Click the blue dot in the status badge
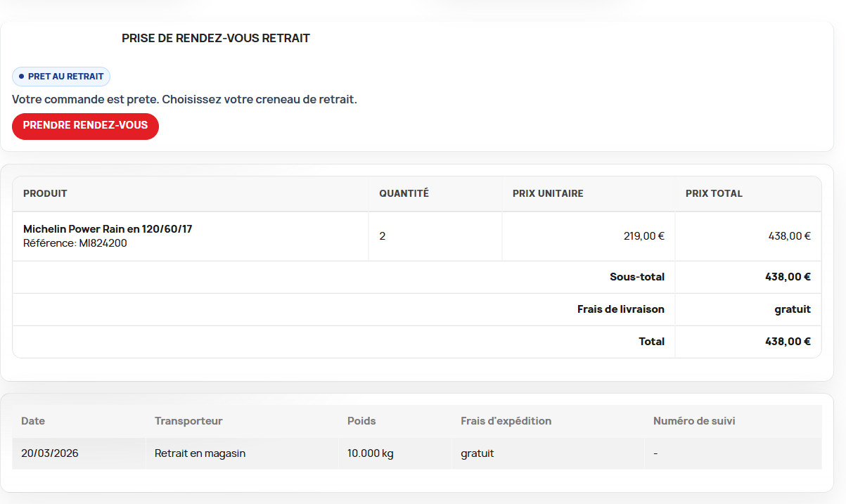 pos(21,77)
